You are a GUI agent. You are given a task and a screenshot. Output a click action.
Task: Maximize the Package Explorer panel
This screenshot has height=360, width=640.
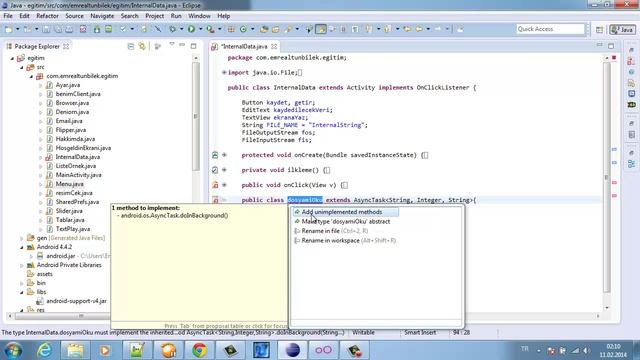[x=193, y=46]
